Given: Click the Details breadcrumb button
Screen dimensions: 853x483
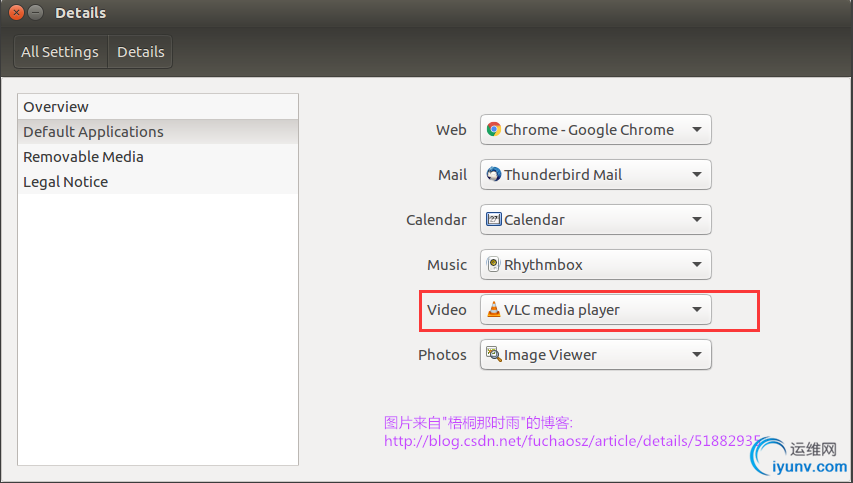Looking at the screenshot, I should [x=140, y=52].
